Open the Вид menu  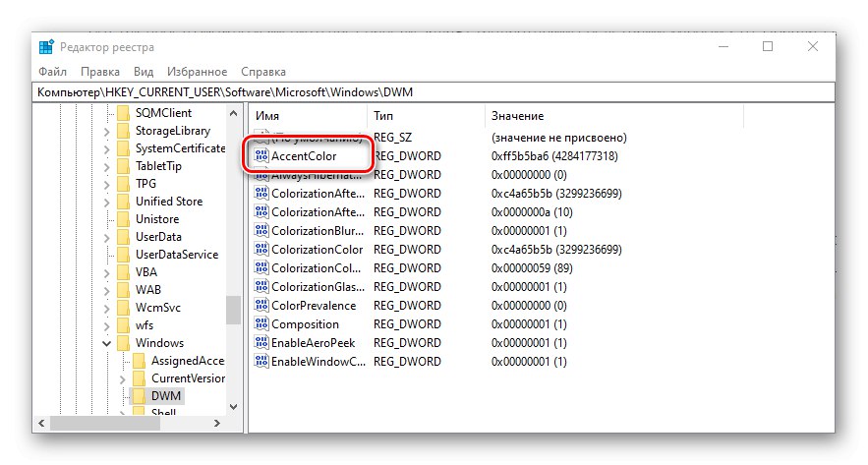click(x=144, y=72)
